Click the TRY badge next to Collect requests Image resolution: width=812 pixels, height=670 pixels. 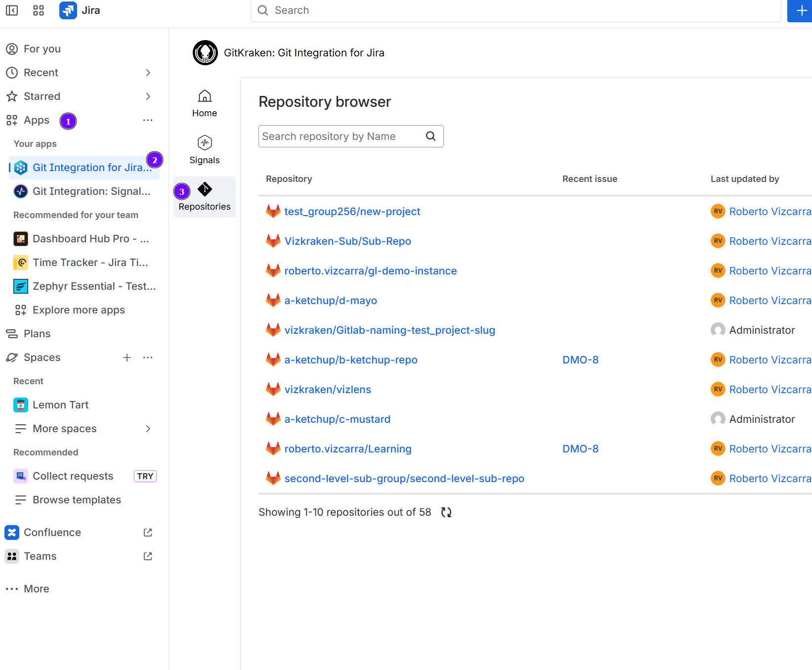[145, 476]
